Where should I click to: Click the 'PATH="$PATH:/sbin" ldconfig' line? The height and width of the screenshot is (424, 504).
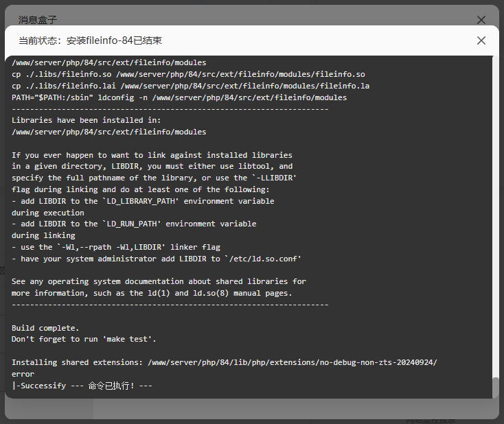tap(179, 97)
